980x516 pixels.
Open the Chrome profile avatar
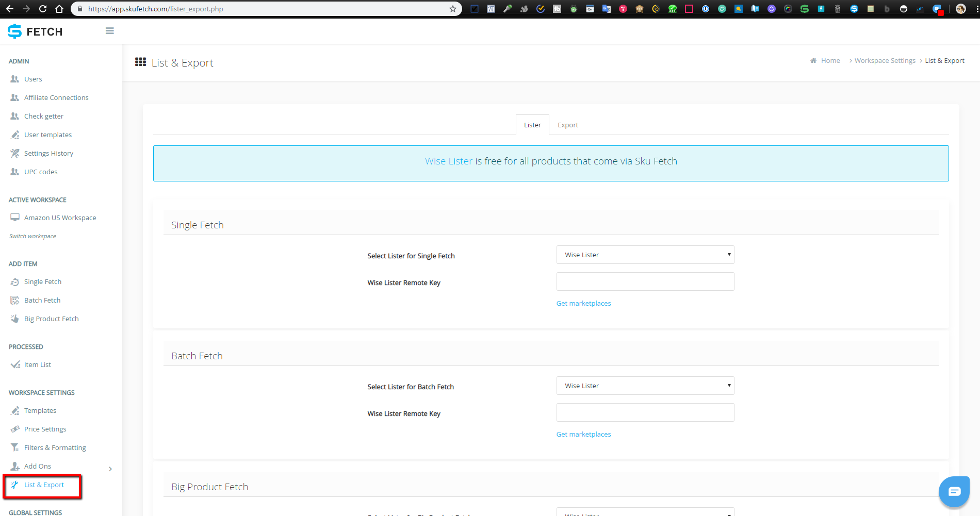(x=961, y=9)
